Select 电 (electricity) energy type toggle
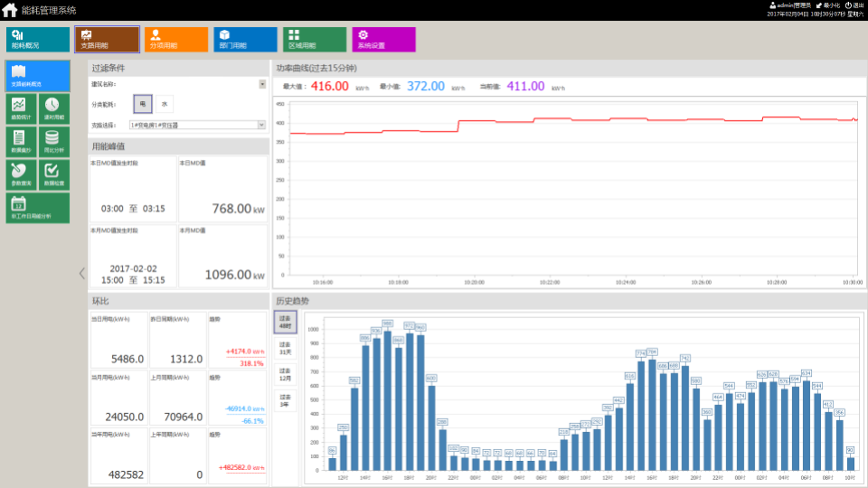The height and width of the screenshot is (488, 868). pos(143,105)
